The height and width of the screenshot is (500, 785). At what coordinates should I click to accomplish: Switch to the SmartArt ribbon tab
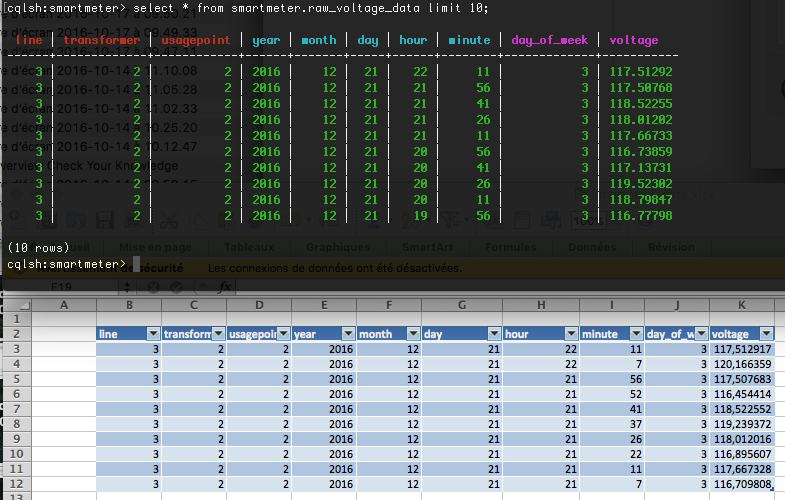pos(428,247)
